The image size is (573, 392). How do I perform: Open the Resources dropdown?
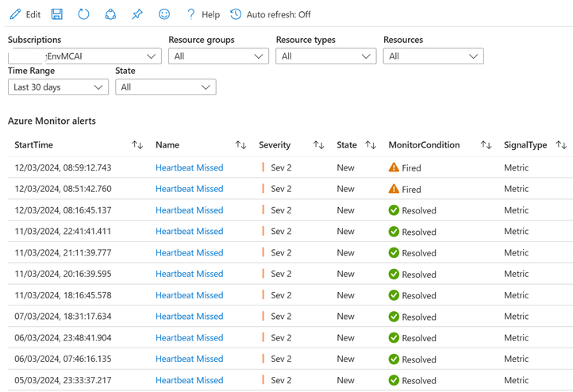(x=433, y=56)
